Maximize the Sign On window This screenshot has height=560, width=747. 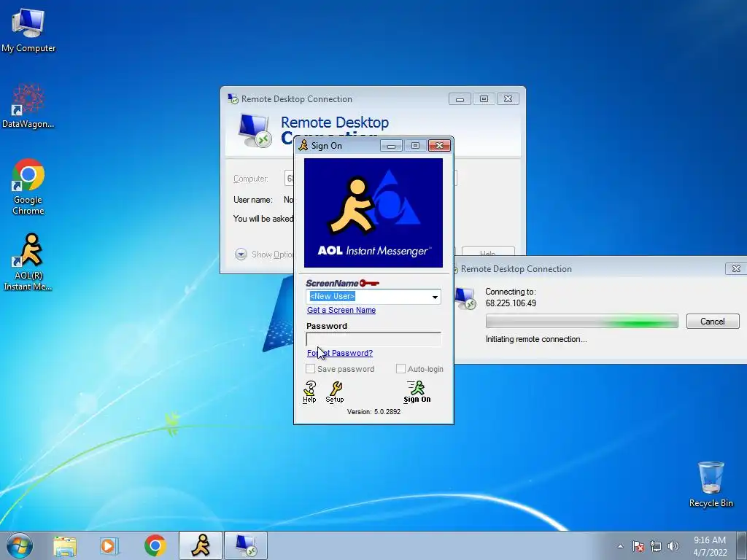[x=415, y=145]
